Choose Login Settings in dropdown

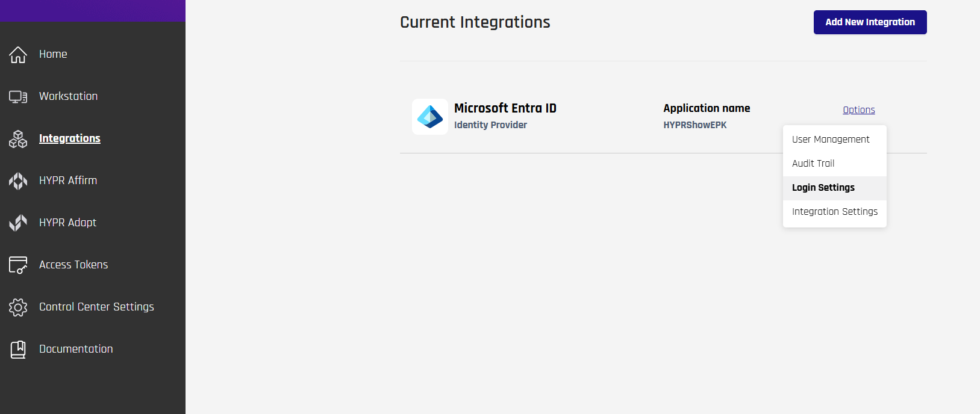[x=823, y=188]
